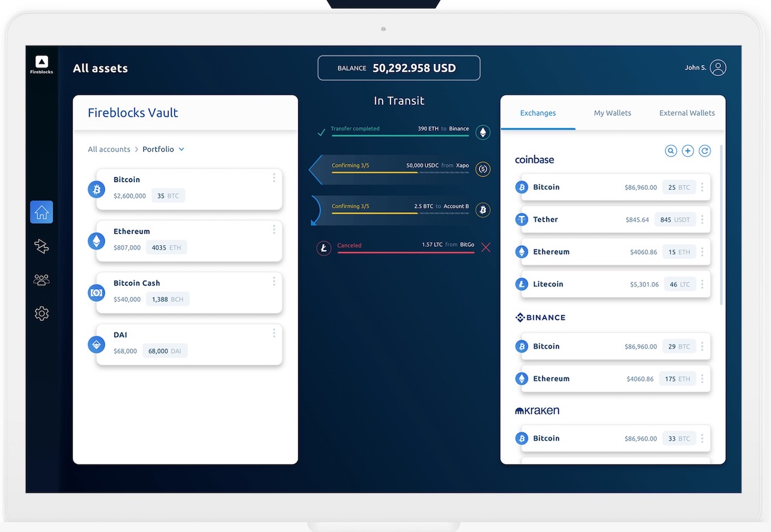The width and height of the screenshot is (771, 532).
Task: Click the Transfer completed progress bar
Action: (400, 136)
